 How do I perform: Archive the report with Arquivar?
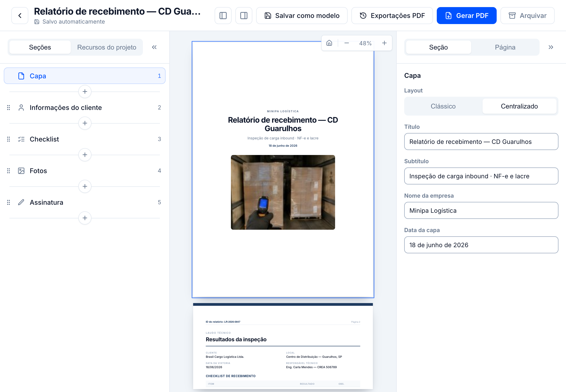tap(527, 16)
